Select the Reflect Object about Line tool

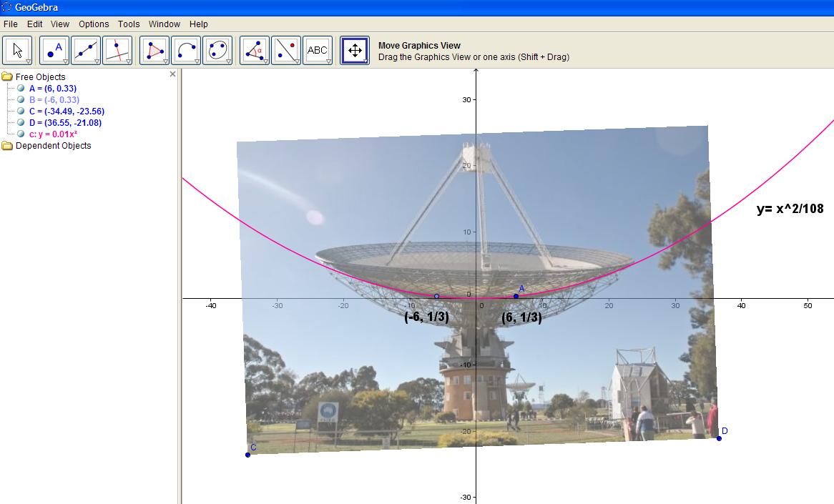[x=285, y=51]
